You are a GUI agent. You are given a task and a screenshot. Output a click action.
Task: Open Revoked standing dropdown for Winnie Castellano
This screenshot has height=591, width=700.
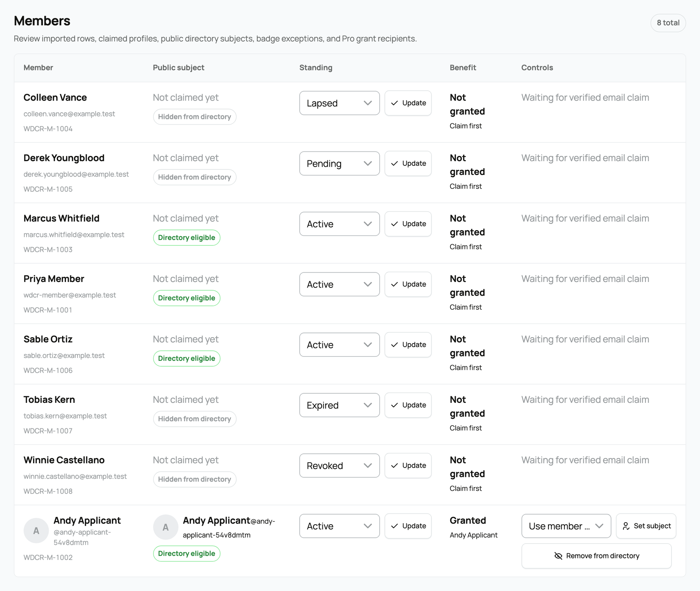coord(339,466)
